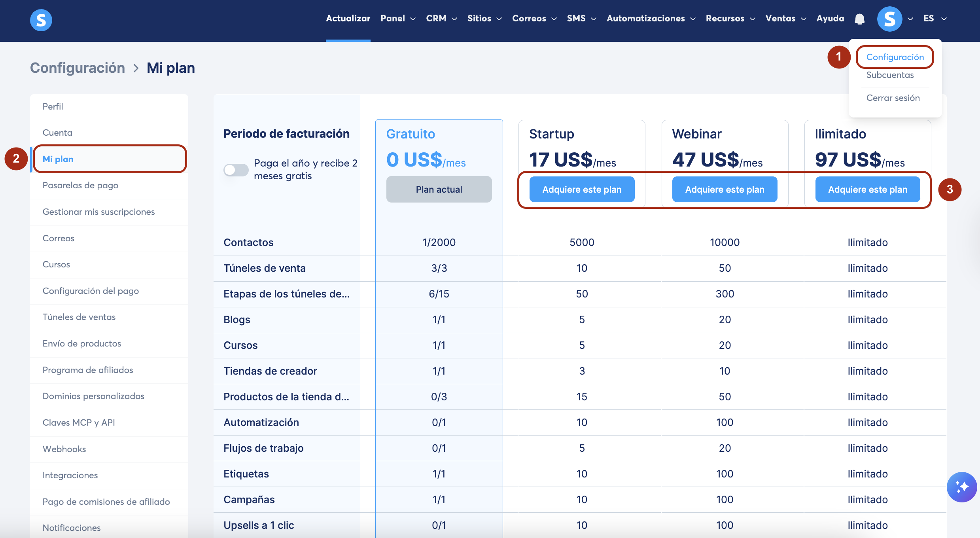The height and width of the screenshot is (538, 980).
Task: Acquire the Ilimitado plan
Action: pyautogui.click(x=867, y=189)
